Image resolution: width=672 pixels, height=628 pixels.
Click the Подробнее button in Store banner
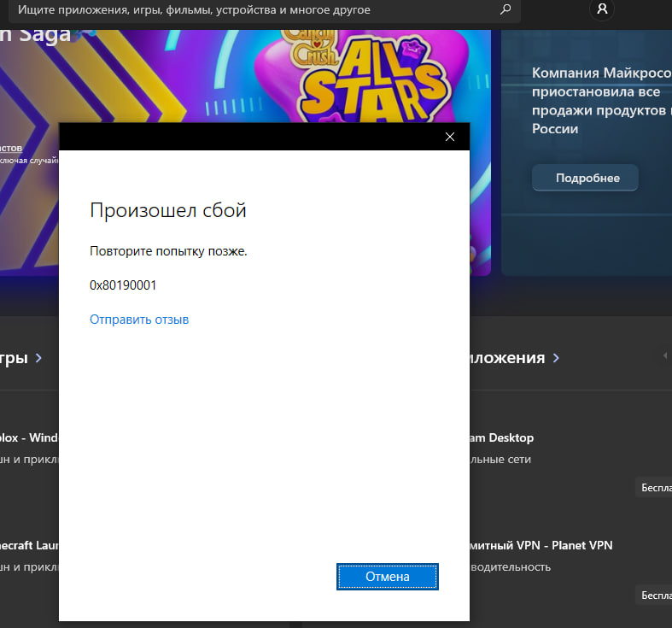point(585,178)
